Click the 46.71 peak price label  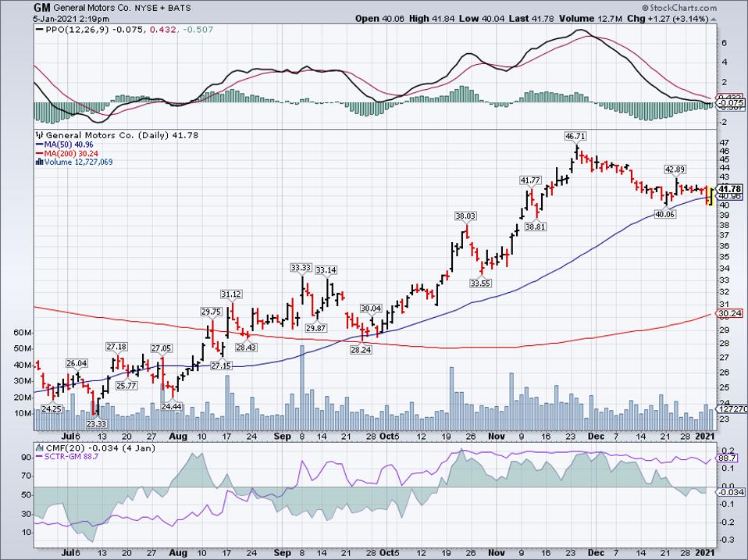pos(575,137)
